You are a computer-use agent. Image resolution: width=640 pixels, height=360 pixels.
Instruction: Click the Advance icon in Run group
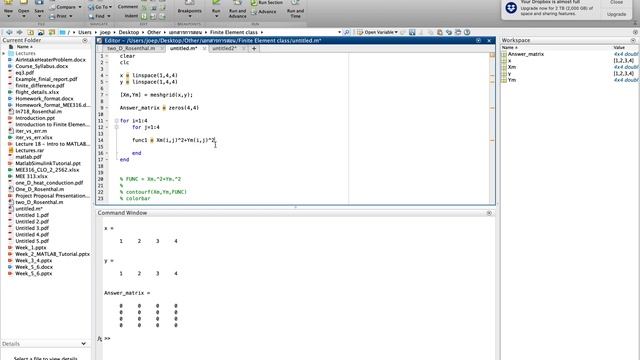pos(254,12)
